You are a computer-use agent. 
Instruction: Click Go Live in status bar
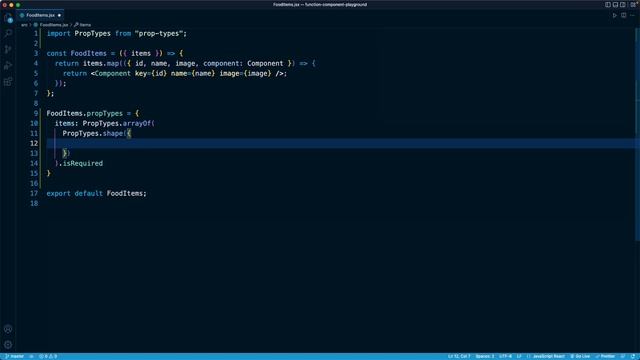tap(580, 356)
